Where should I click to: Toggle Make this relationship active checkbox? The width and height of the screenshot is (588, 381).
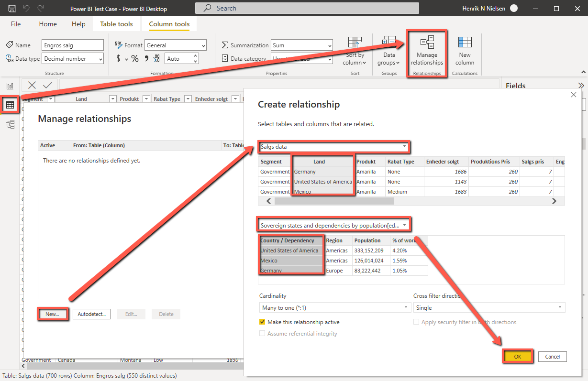(262, 322)
